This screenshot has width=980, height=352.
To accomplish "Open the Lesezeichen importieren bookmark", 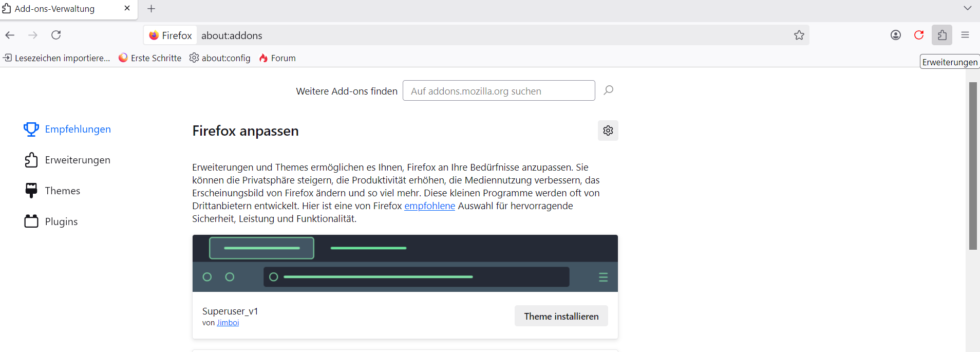I will click(56, 58).
